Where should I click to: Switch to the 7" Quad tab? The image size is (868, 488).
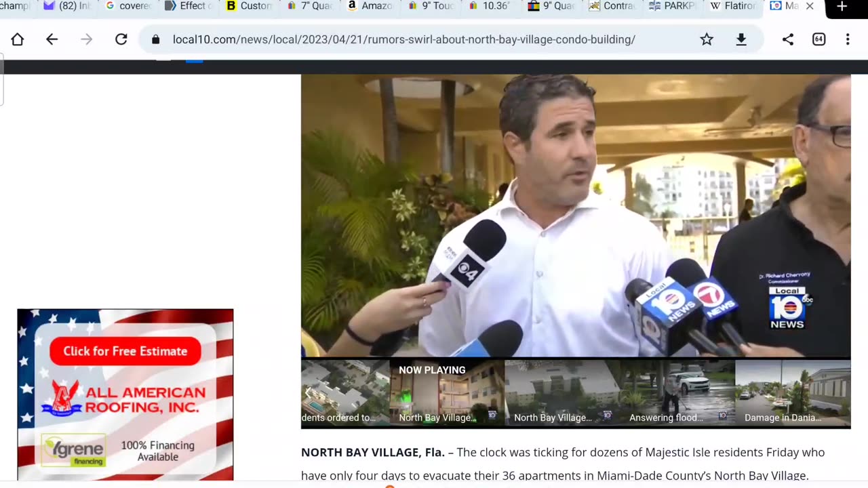point(309,6)
